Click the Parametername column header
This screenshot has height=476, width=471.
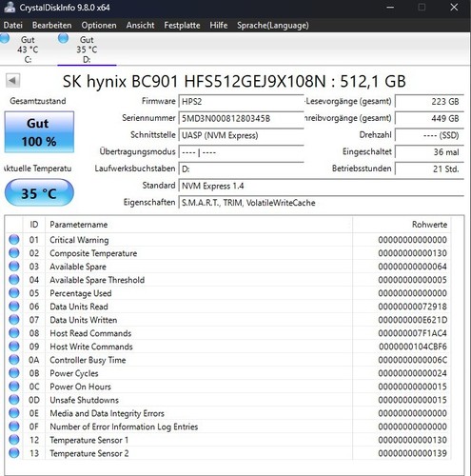coord(199,225)
